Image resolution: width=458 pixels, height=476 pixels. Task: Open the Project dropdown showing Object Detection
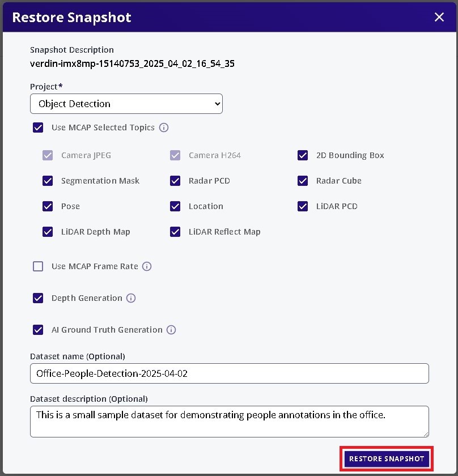click(x=126, y=104)
